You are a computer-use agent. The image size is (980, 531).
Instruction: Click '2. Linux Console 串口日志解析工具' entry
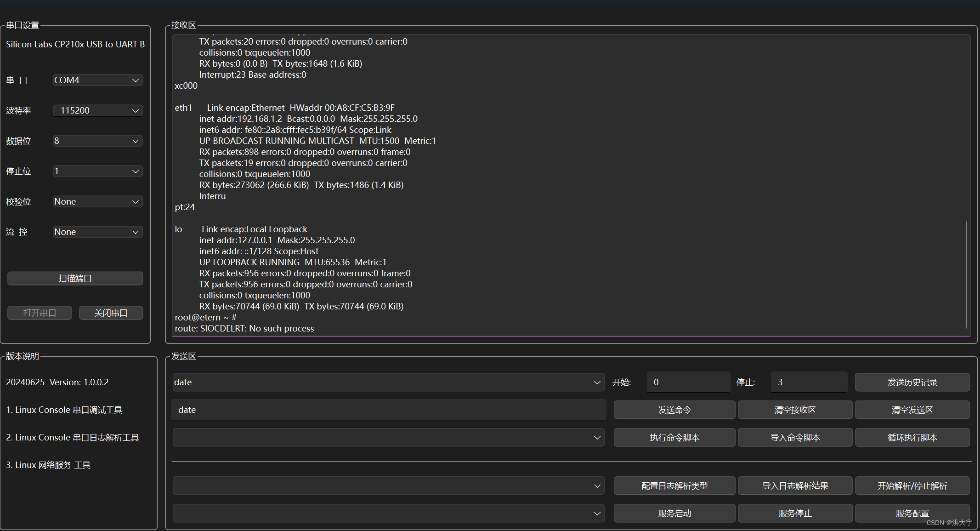coord(73,437)
